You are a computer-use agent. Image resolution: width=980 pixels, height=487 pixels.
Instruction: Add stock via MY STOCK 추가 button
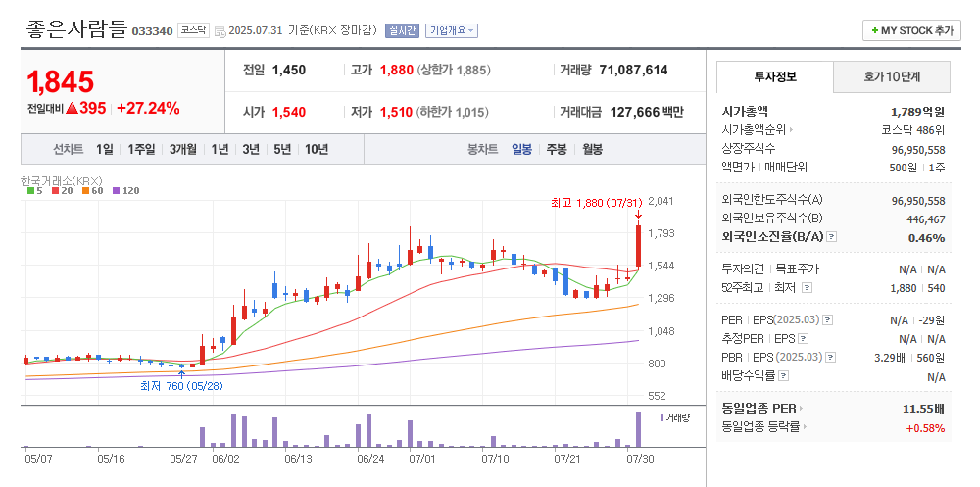[911, 30]
